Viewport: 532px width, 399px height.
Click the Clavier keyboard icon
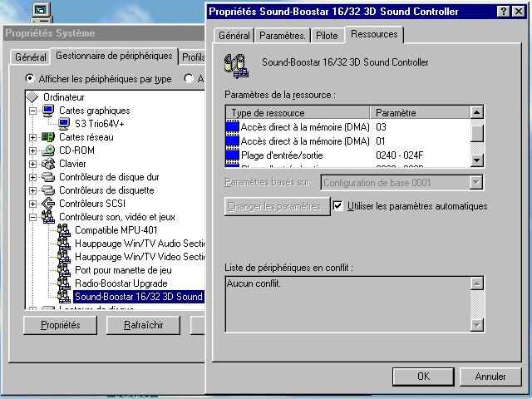pyautogui.click(x=48, y=164)
